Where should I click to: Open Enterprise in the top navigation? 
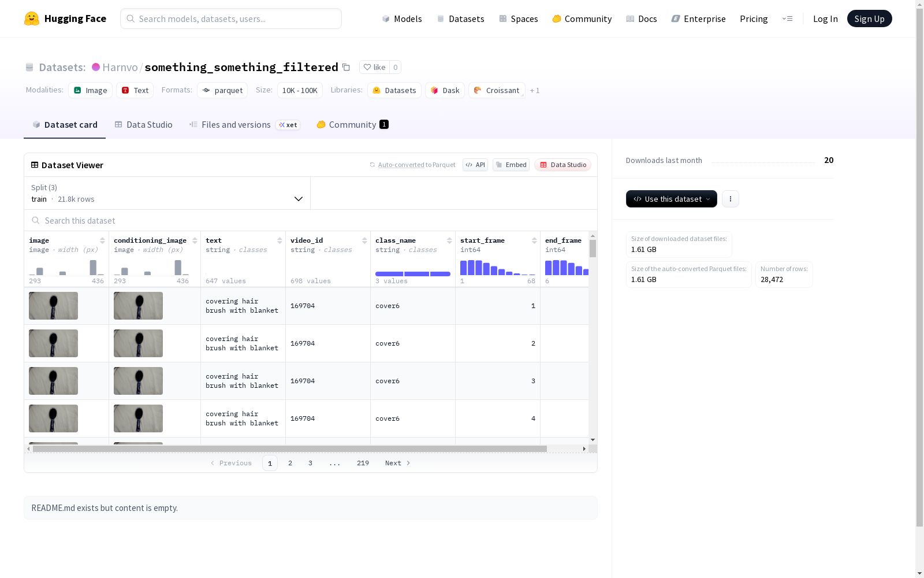pos(698,18)
